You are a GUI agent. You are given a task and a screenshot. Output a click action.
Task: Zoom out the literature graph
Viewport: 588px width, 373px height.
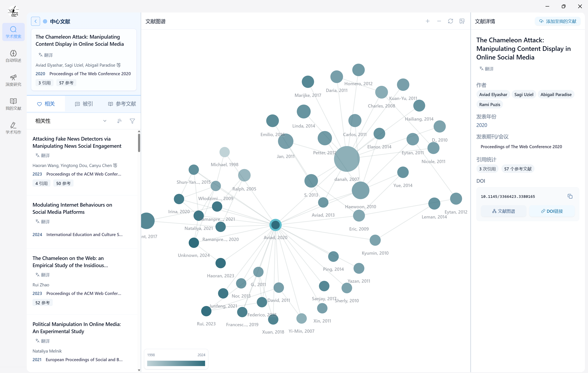[x=439, y=21]
